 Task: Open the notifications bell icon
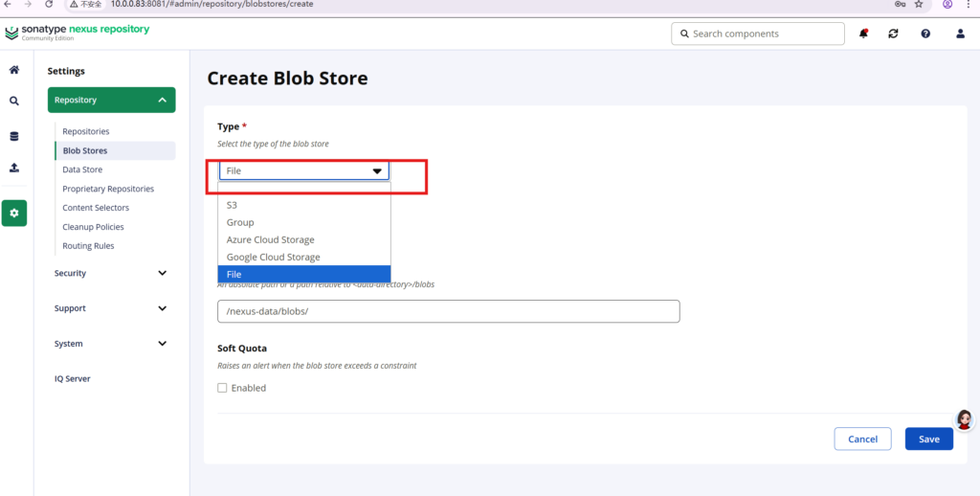(863, 34)
